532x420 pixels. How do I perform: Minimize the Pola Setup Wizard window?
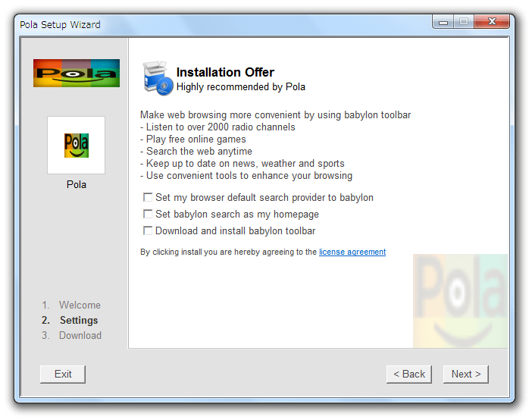click(443, 22)
